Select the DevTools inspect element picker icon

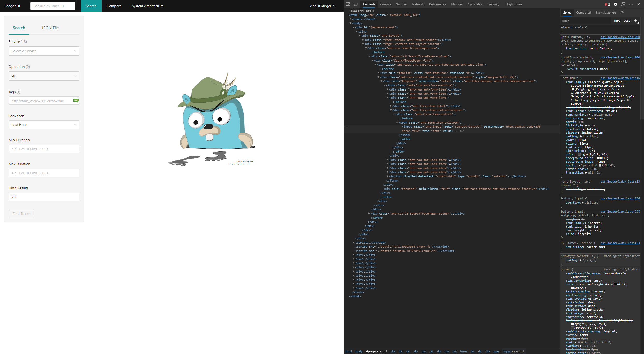click(x=348, y=4)
